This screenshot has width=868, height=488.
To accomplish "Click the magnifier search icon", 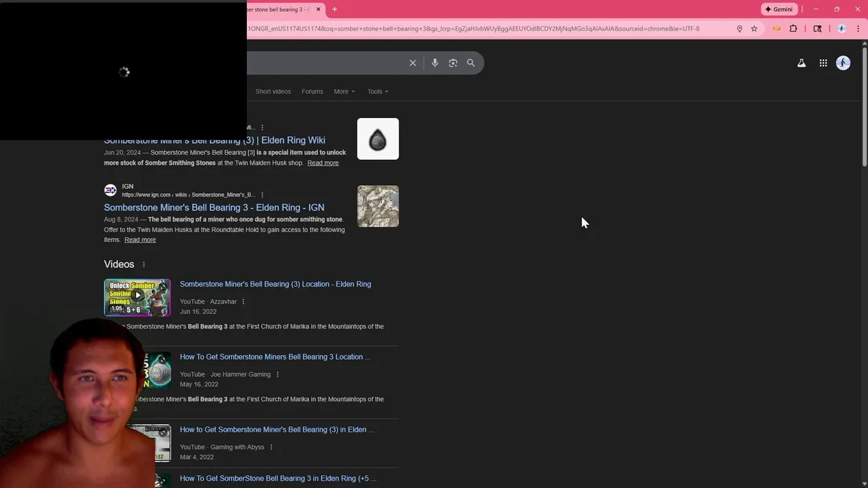I will (471, 63).
